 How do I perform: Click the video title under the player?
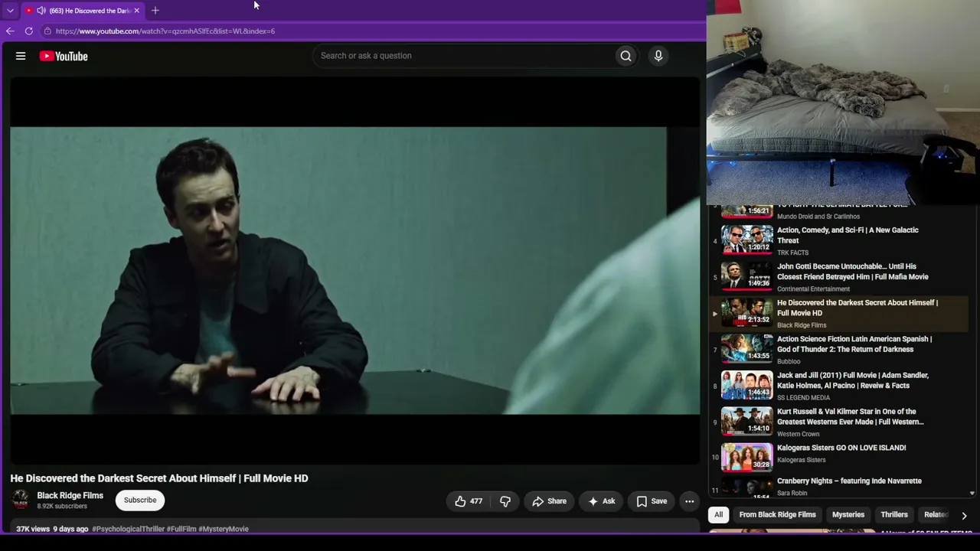click(159, 478)
